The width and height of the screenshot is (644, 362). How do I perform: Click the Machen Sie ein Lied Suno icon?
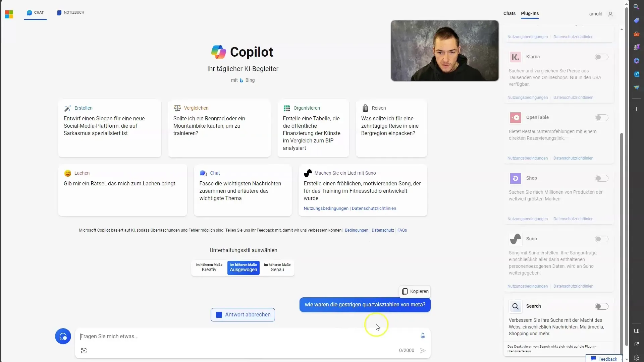307,173
